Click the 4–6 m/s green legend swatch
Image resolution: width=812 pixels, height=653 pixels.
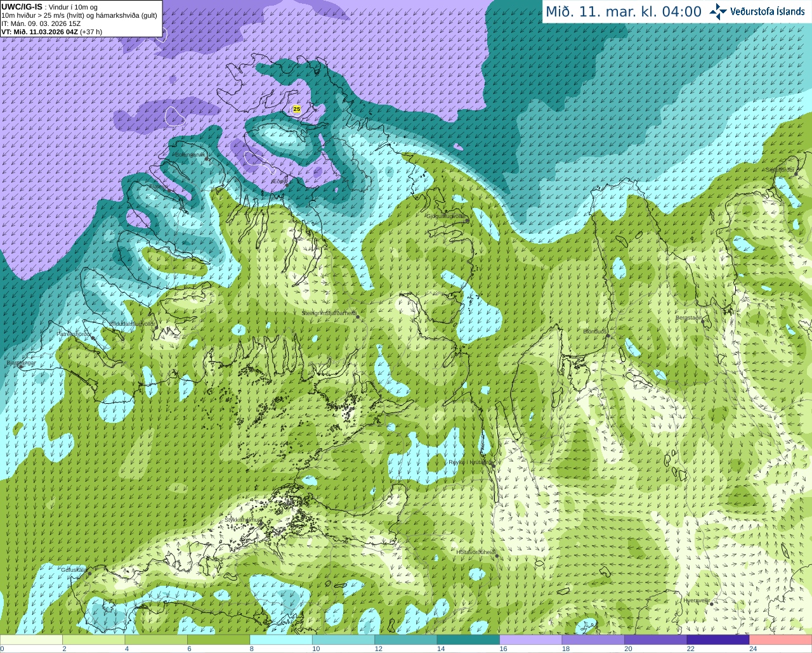tap(156, 640)
